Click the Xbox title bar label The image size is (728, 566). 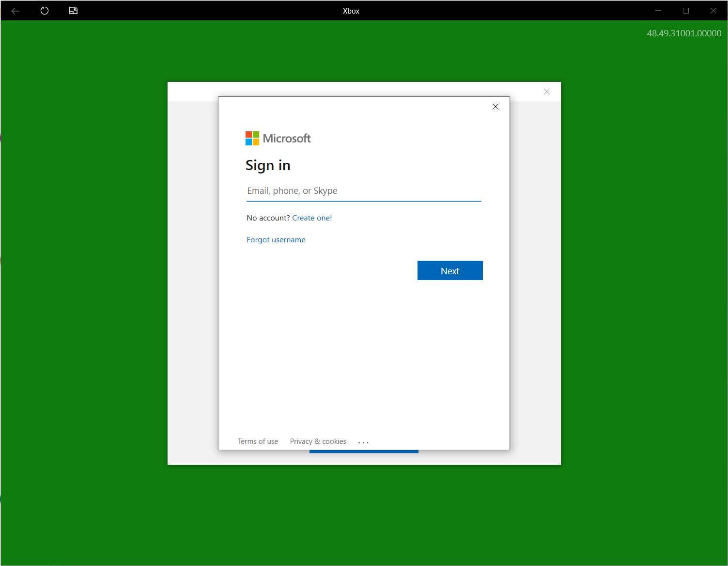click(351, 11)
